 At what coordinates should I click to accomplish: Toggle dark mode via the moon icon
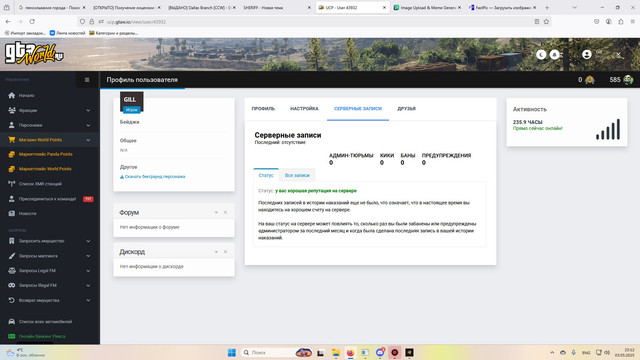pyautogui.click(x=541, y=55)
